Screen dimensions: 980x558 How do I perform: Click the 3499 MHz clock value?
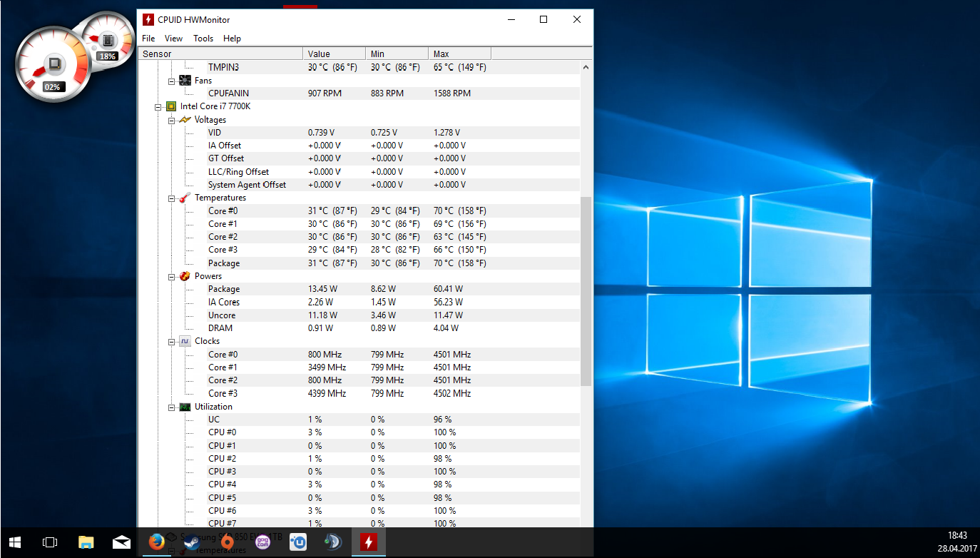[327, 367]
